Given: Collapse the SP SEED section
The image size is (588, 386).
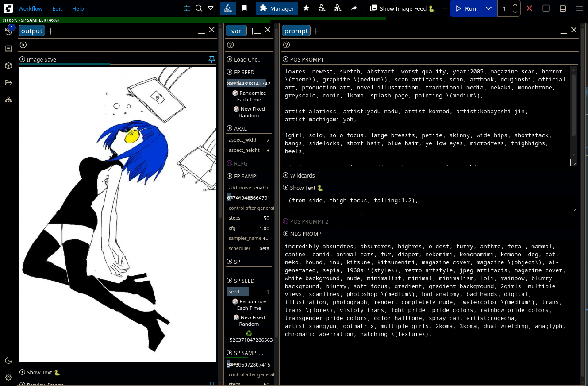Looking at the screenshot, I should coord(230,281).
